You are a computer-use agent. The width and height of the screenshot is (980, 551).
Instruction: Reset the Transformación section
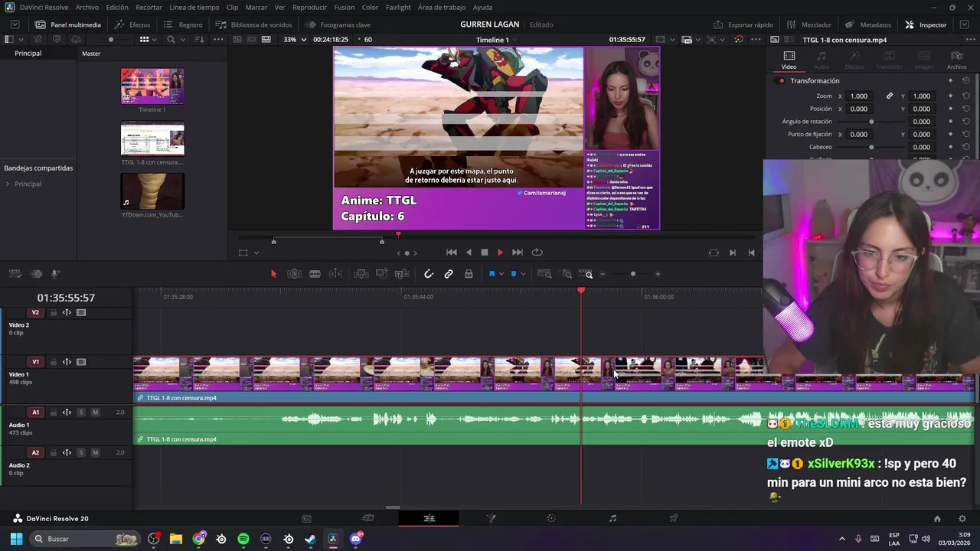[966, 80]
